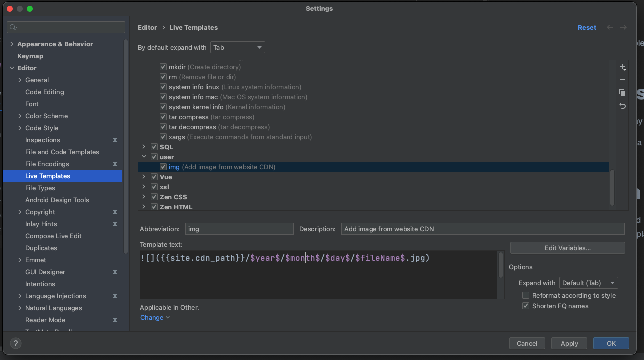Click project-level icon beside GUI Designer
644x360 pixels.
click(x=115, y=272)
